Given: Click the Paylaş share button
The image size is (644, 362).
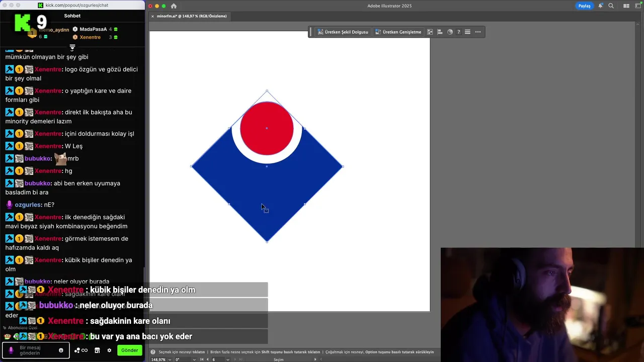Looking at the screenshot, I should click(x=584, y=6).
